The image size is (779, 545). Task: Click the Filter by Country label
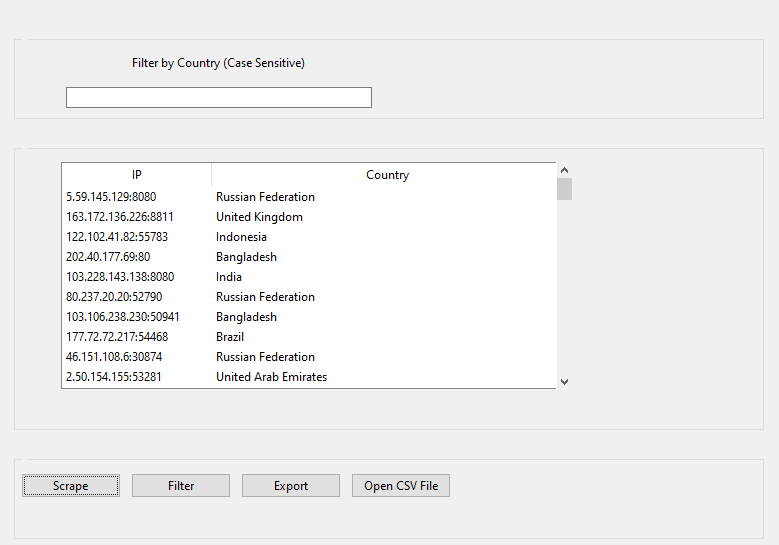[x=218, y=63]
